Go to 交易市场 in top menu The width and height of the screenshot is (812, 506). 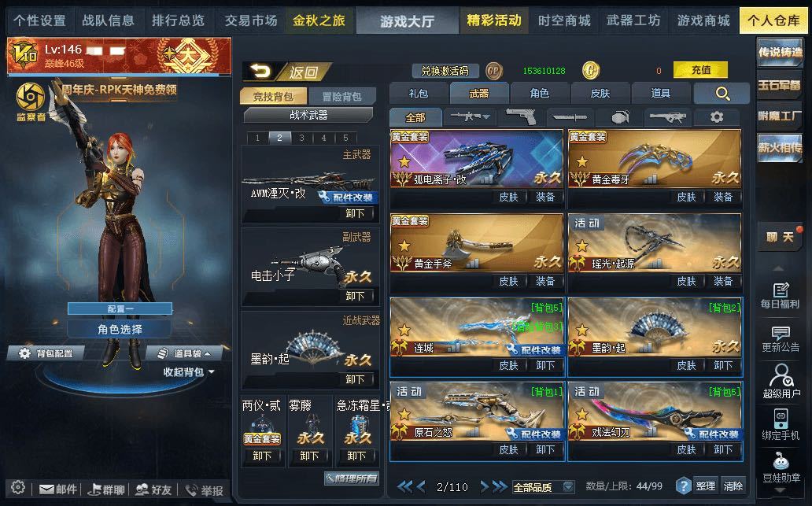pyautogui.click(x=251, y=20)
